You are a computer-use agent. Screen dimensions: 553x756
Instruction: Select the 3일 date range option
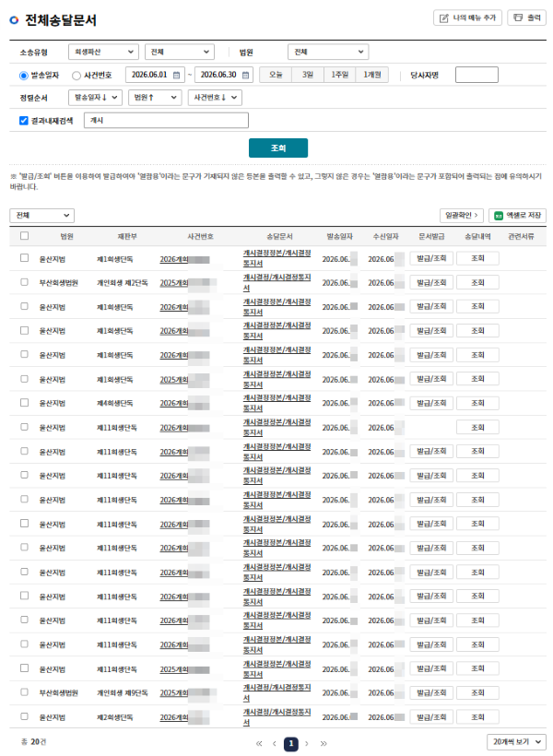308,75
